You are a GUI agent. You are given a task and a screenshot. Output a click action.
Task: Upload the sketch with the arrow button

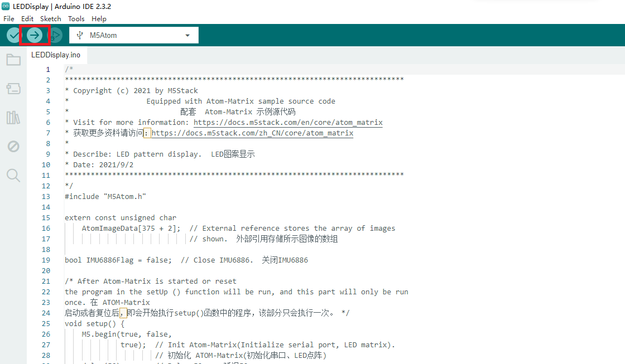point(35,35)
